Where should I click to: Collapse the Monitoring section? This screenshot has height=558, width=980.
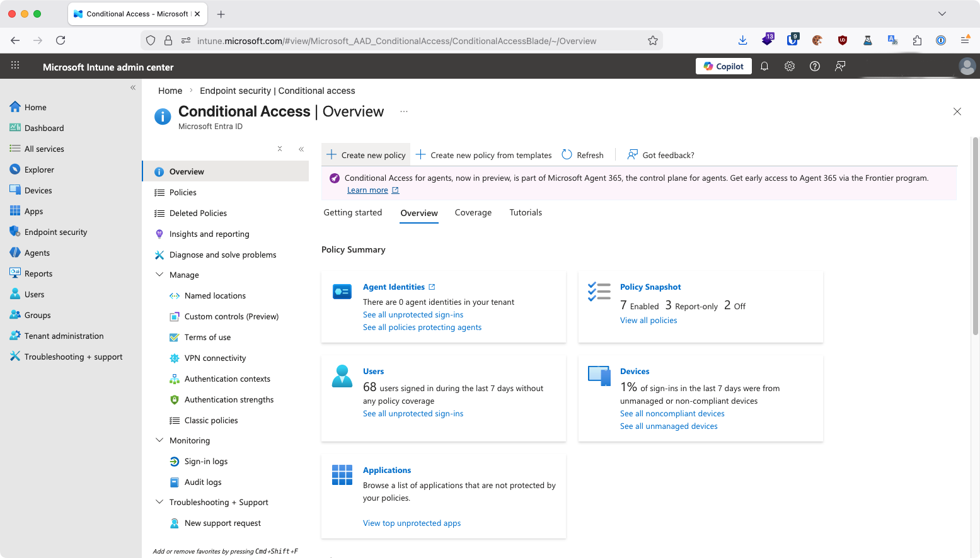[x=159, y=440]
